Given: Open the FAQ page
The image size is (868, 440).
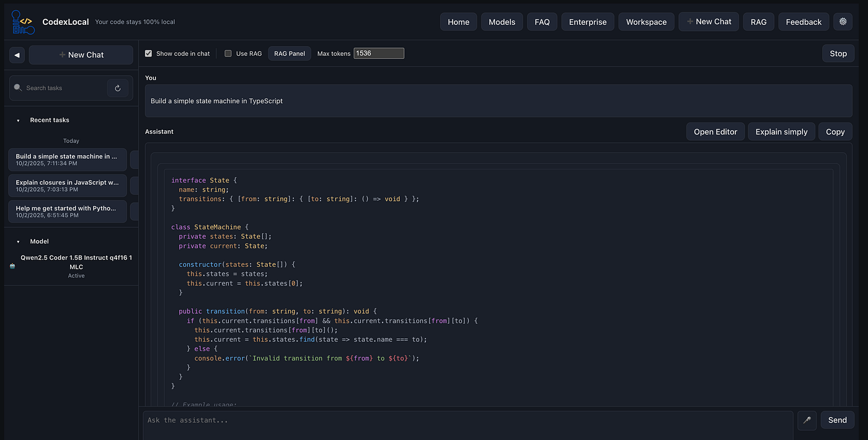Looking at the screenshot, I should 542,22.
